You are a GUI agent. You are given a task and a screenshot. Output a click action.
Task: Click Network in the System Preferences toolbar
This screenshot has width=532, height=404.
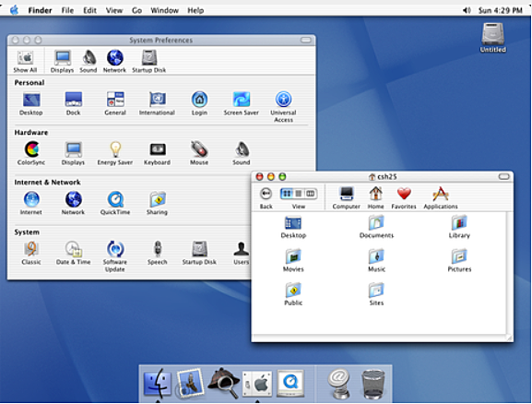pos(114,61)
